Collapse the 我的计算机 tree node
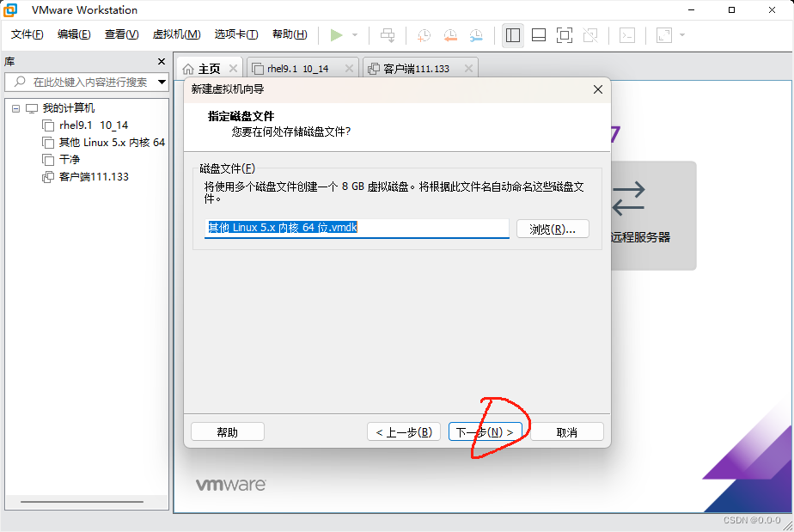The image size is (794, 532). (x=15, y=108)
